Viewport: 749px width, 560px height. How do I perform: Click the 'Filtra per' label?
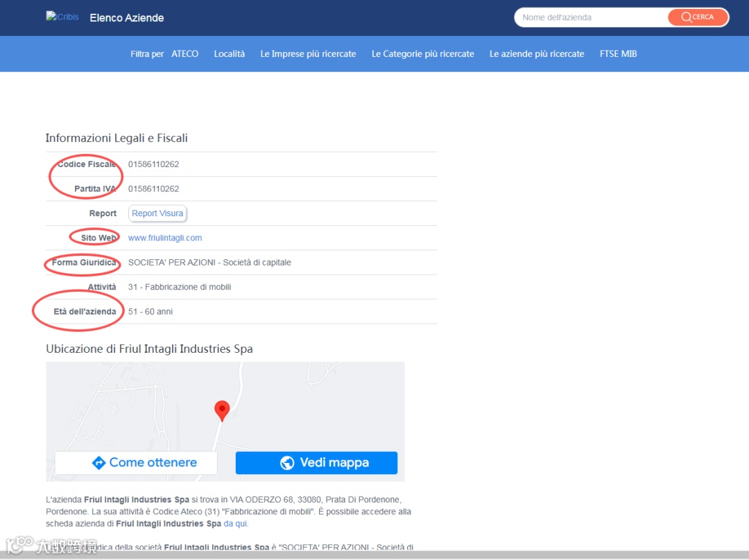pyautogui.click(x=147, y=54)
